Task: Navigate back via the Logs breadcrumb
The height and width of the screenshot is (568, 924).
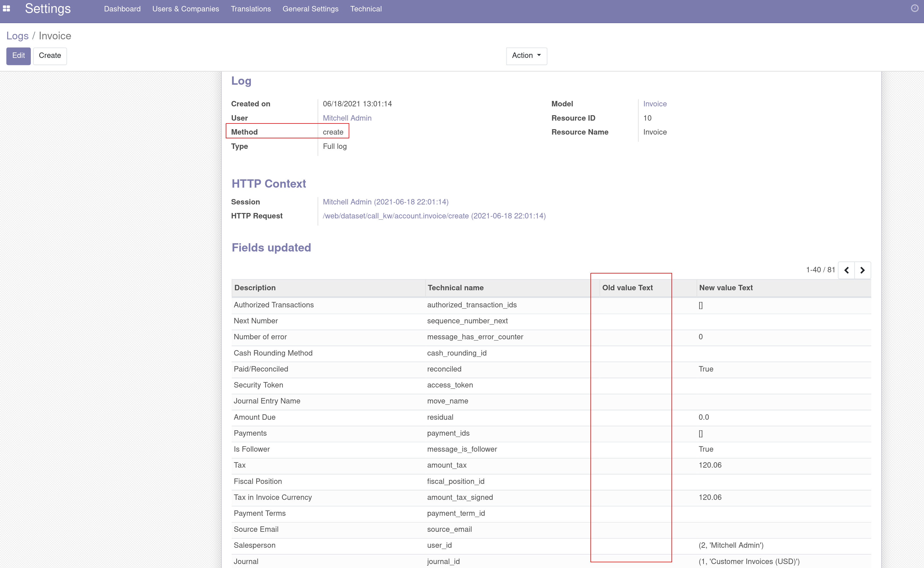Action: tap(17, 36)
